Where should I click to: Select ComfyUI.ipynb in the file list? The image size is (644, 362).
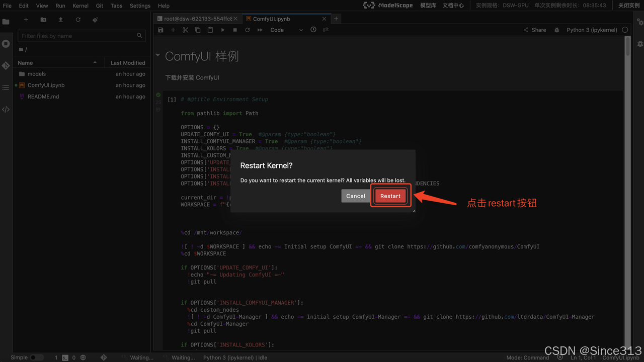click(x=82, y=85)
